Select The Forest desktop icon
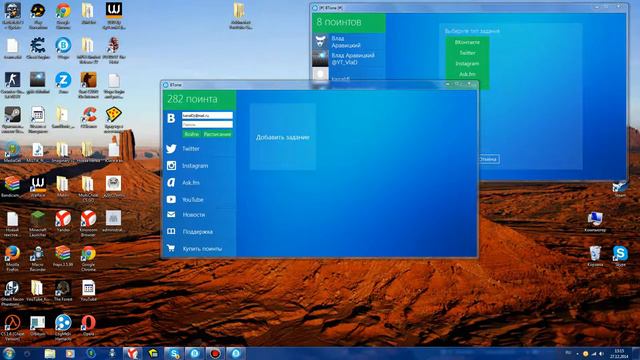Viewport: 640px width, 360px height. [x=63, y=291]
